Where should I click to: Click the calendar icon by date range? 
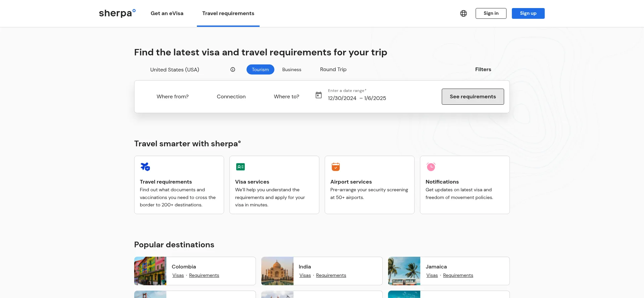click(319, 95)
